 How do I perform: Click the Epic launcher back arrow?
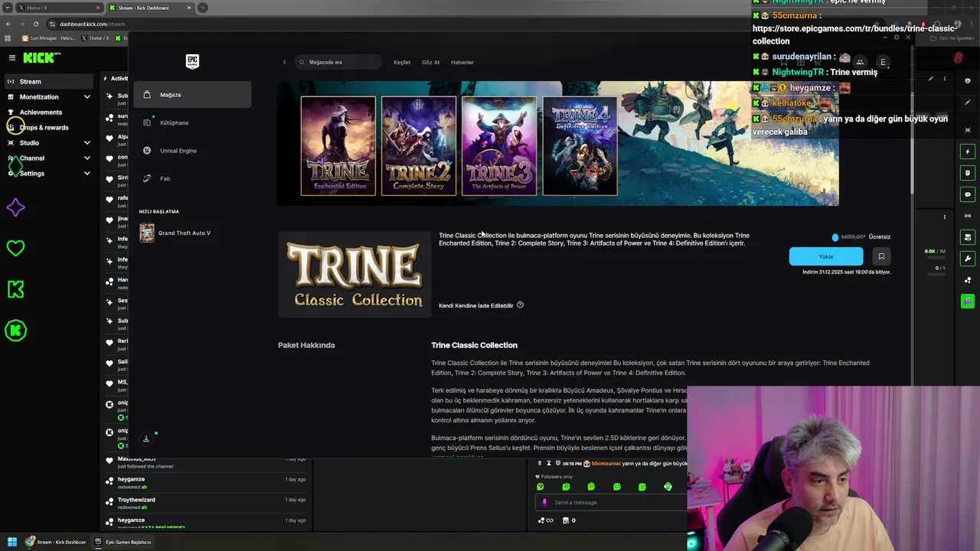(284, 62)
